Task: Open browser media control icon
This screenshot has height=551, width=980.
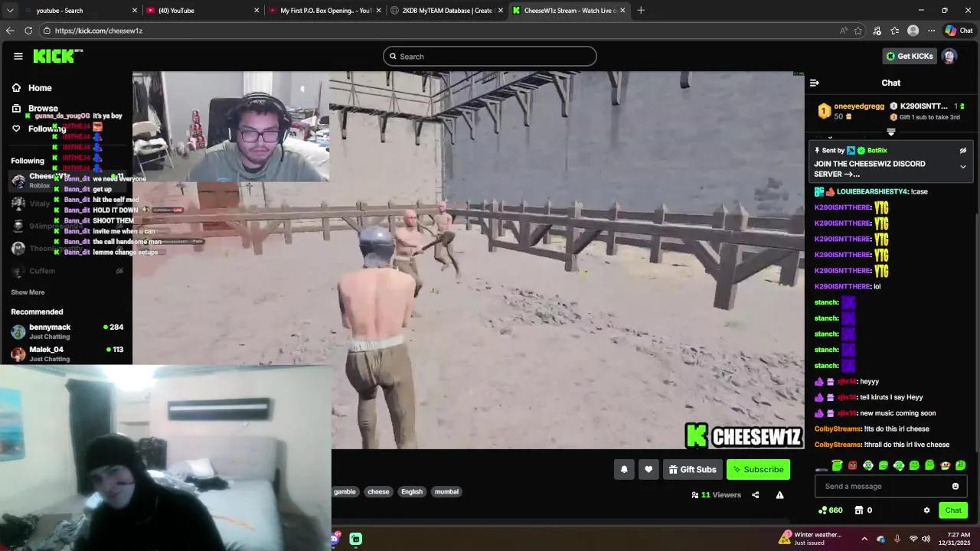Action: point(877,31)
